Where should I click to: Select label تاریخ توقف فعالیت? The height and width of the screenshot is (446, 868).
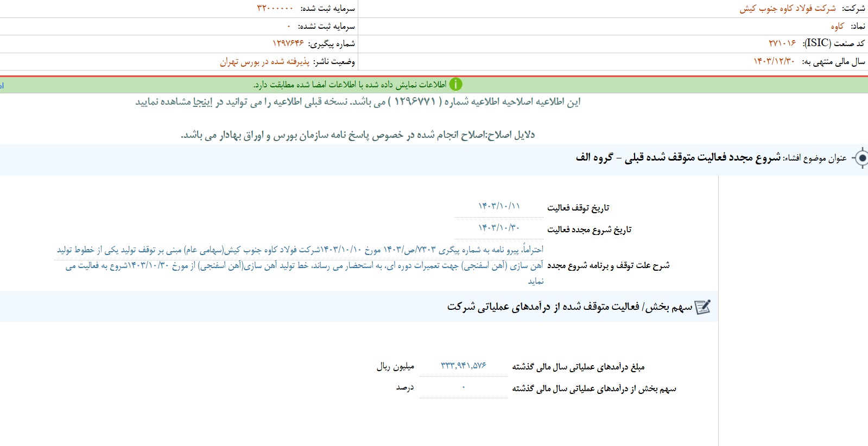click(x=578, y=208)
